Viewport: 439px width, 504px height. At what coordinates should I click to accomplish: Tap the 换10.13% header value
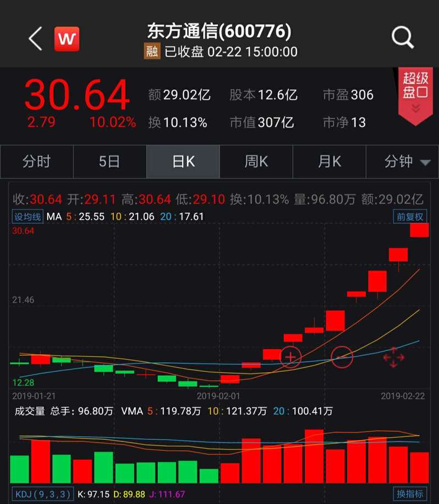(x=178, y=122)
